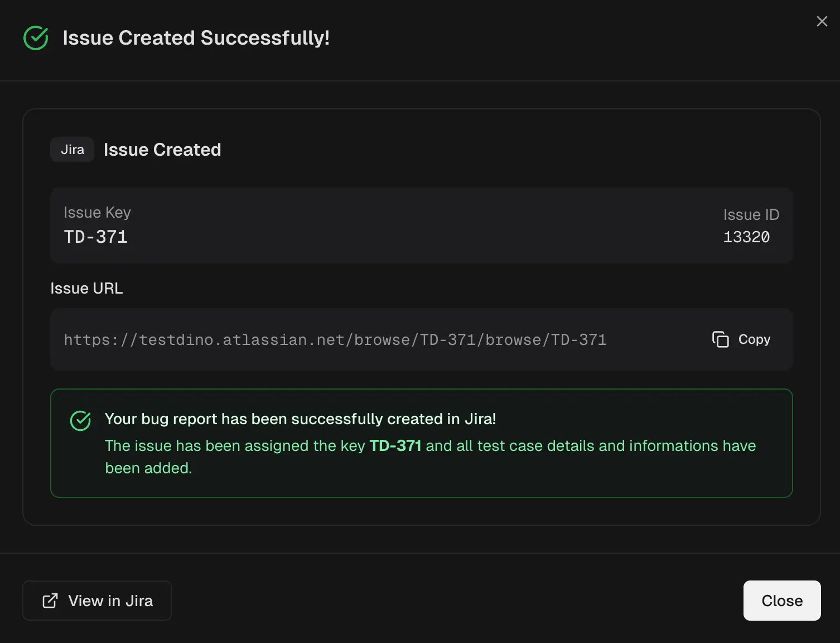Click the testdino.atlassian.net URL text
Screen dimensions: 840x643
coord(335,339)
